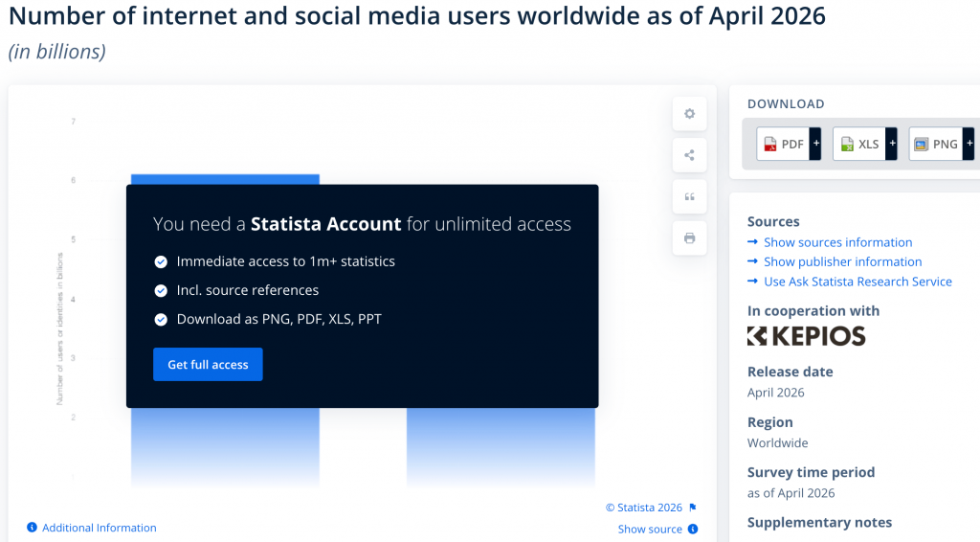Open Show sources information link
The width and height of the screenshot is (980, 542).
(x=837, y=242)
